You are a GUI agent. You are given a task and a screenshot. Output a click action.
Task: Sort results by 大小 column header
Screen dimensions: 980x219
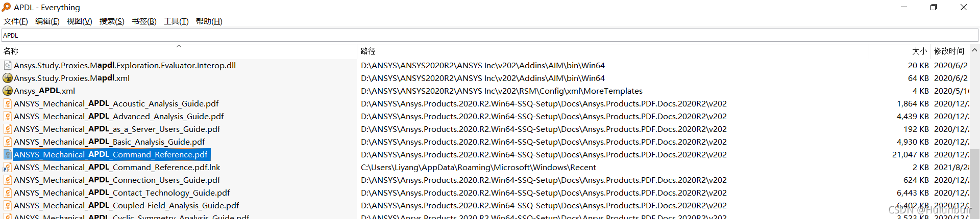(x=919, y=51)
